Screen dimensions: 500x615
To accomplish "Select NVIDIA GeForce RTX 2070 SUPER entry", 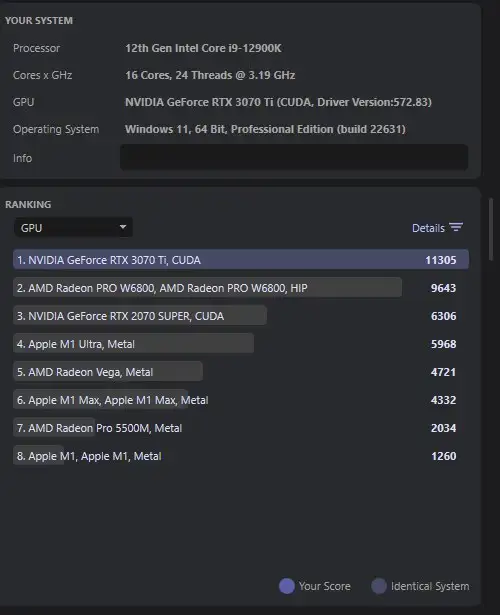I will (241, 316).
